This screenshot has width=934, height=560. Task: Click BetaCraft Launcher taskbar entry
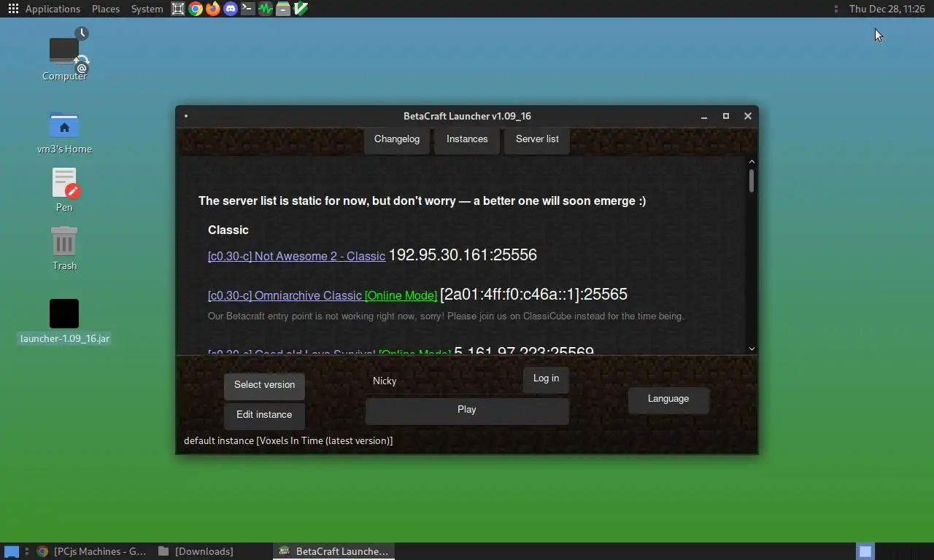coord(334,551)
